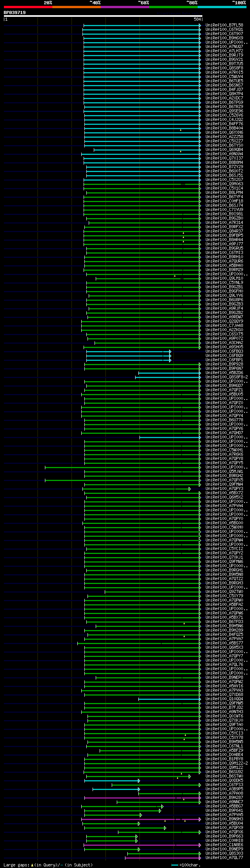
Task: Select the UniRef100_Q8H7P4 label
Action: click(x=224, y=94)
